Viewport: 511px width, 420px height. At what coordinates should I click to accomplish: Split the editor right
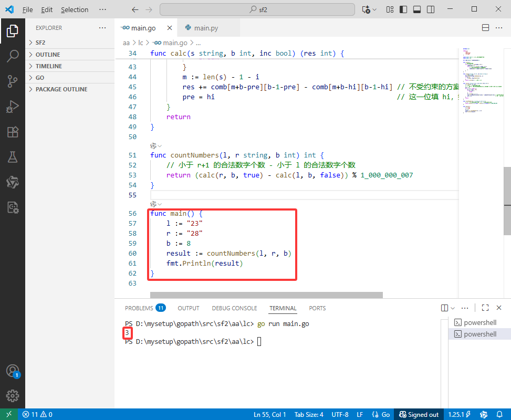[485, 28]
